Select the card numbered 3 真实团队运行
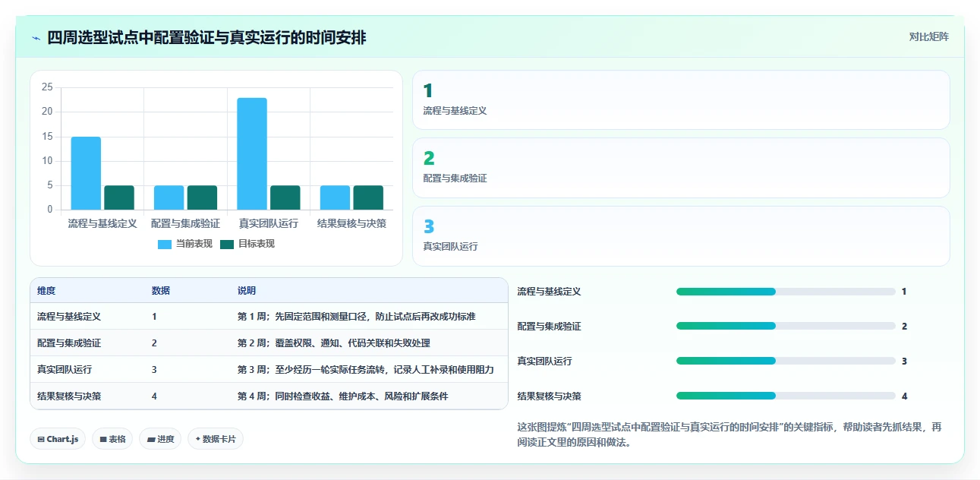 [x=681, y=236]
